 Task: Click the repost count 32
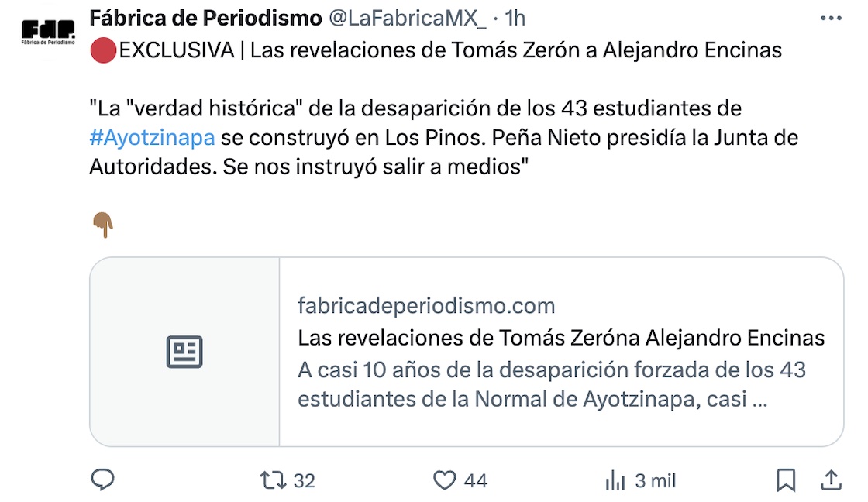(x=305, y=481)
